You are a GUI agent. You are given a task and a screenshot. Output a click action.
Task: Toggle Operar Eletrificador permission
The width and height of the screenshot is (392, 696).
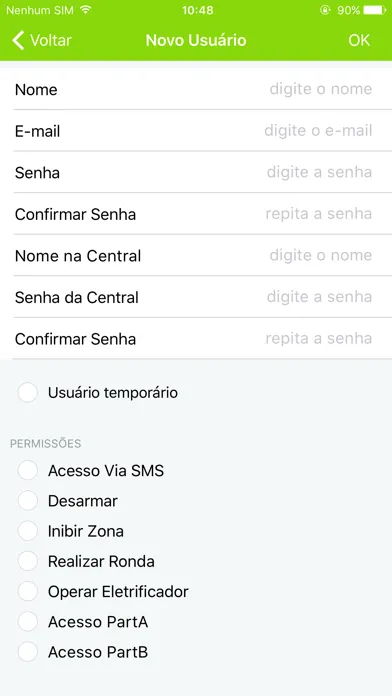tap(28, 592)
